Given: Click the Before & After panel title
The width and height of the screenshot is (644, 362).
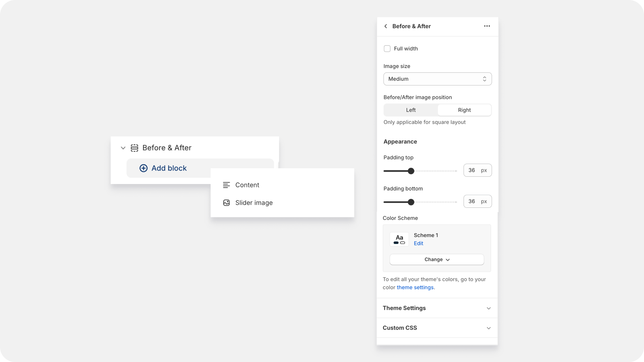Looking at the screenshot, I should click(411, 26).
